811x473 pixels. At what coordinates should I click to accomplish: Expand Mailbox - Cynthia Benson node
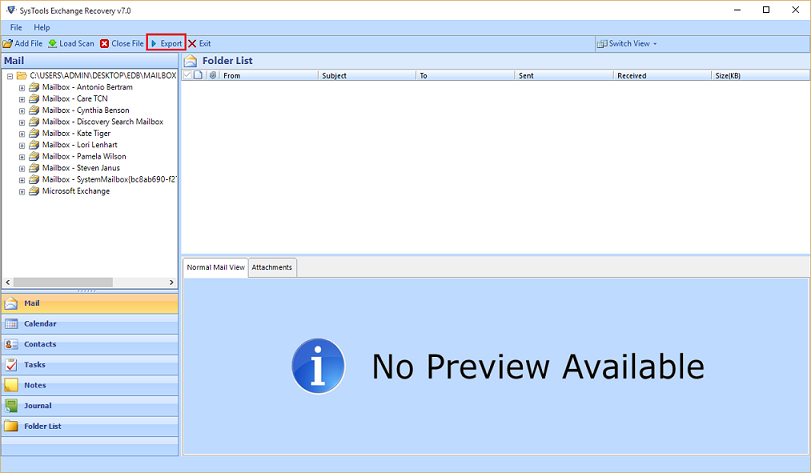[x=22, y=111]
